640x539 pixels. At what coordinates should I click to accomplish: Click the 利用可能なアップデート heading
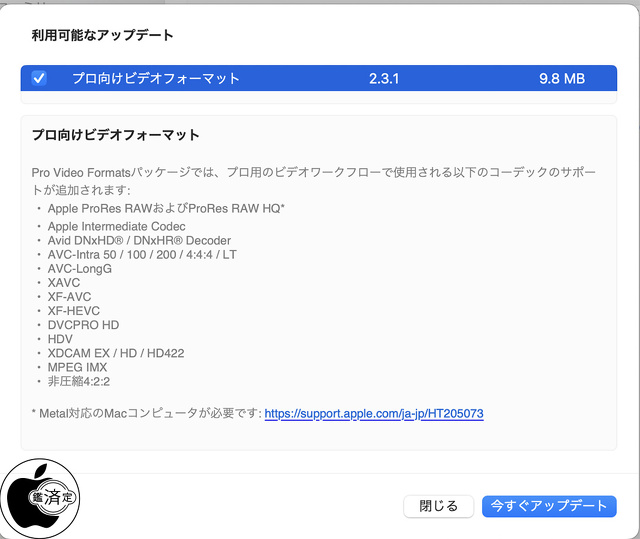click(103, 36)
